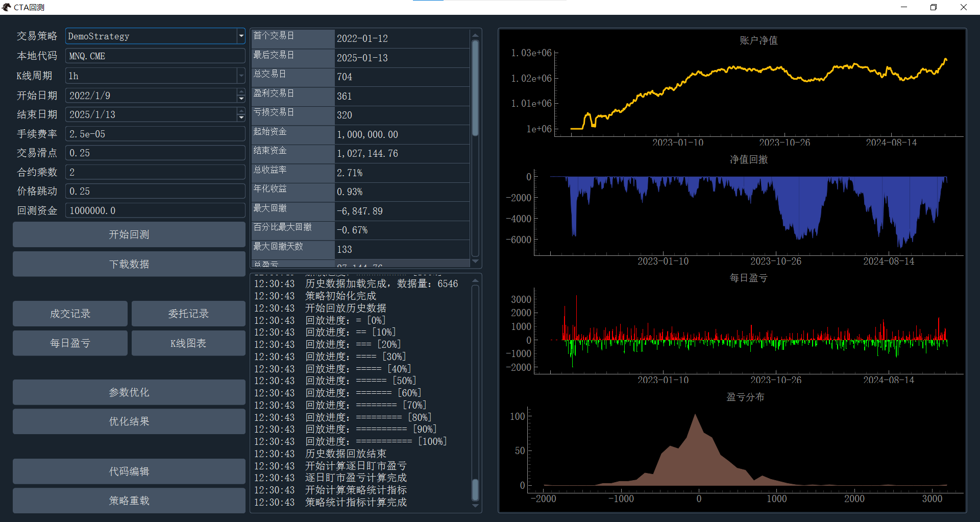Click the 下载数据 button
The width and height of the screenshot is (980, 522).
tap(129, 264)
